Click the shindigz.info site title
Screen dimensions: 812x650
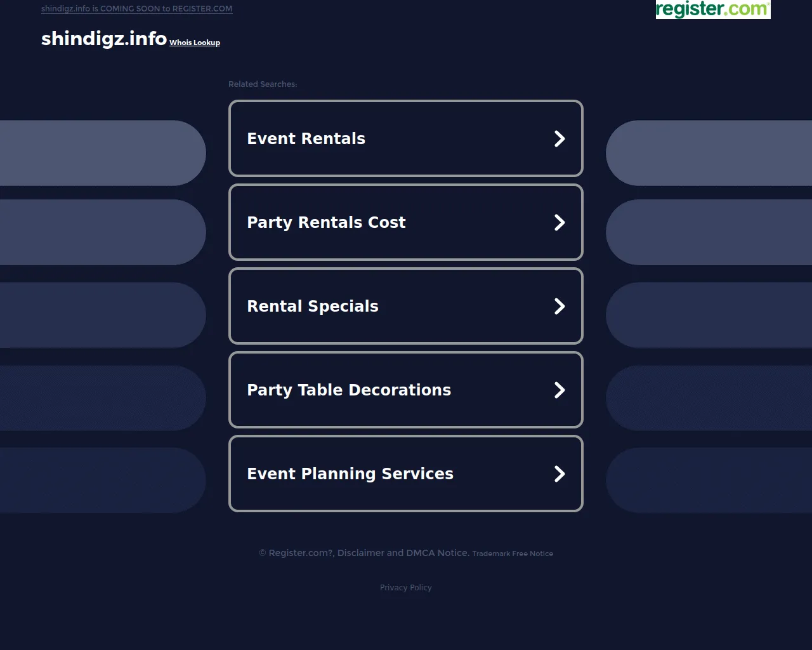coord(104,39)
